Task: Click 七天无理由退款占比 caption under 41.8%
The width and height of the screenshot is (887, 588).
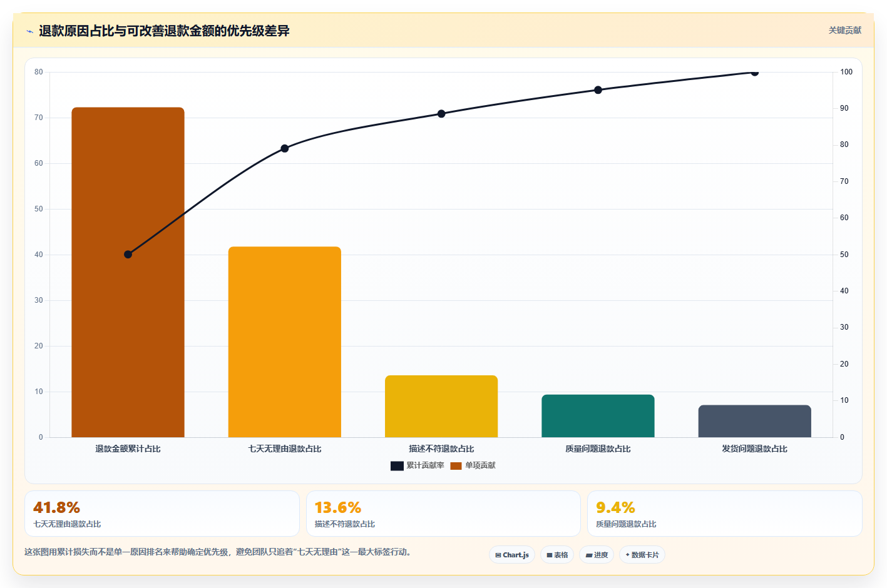Action: coord(67,524)
